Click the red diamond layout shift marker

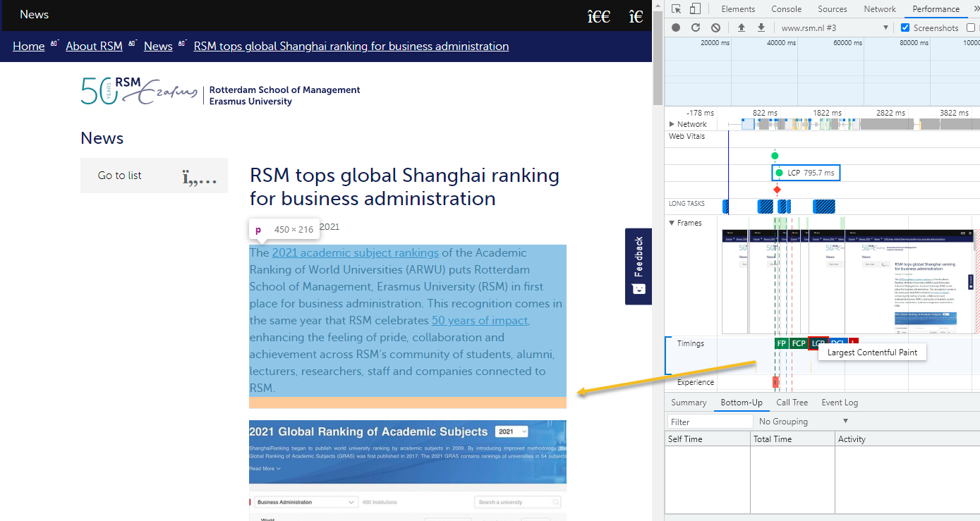[x=777, y=190]
